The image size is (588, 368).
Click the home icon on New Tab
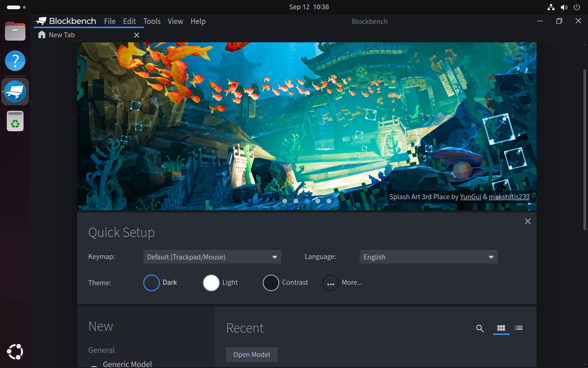pos(42,34)
